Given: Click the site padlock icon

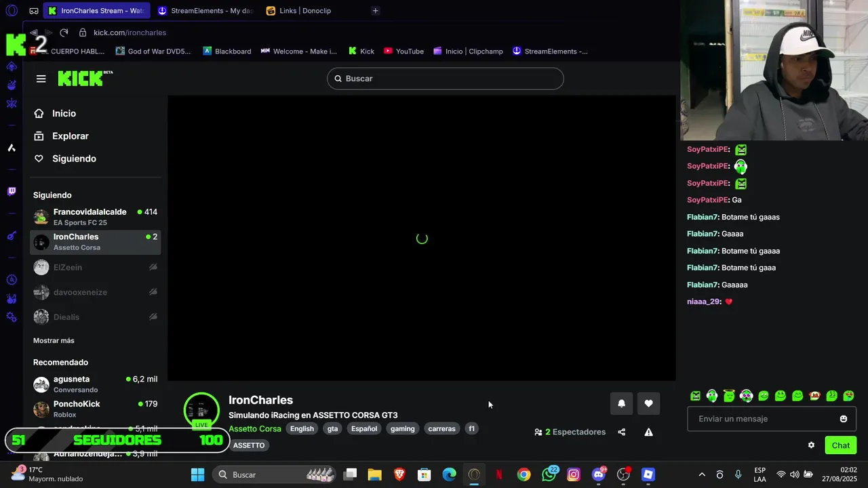Looking at the screenshot, I should click(83, 33).
